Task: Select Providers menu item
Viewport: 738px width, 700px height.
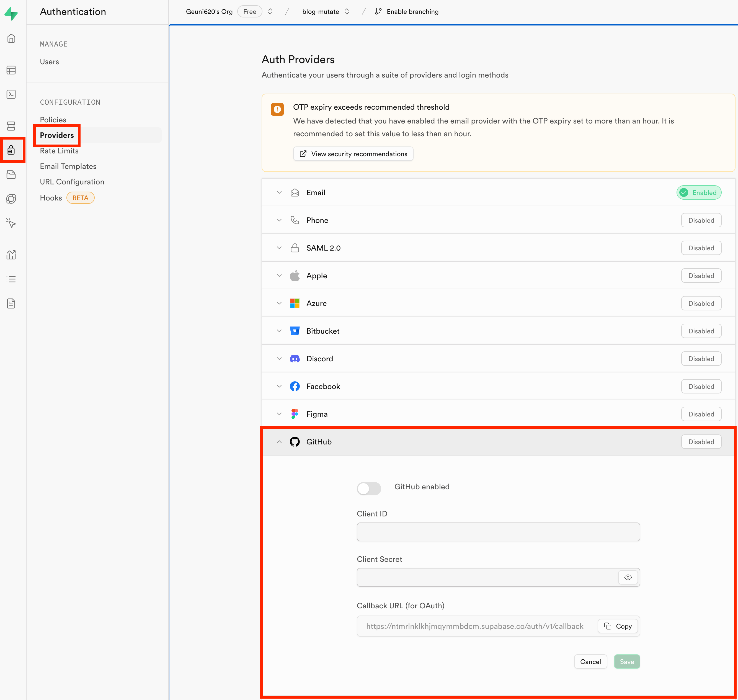Action: tap(57, 135)
